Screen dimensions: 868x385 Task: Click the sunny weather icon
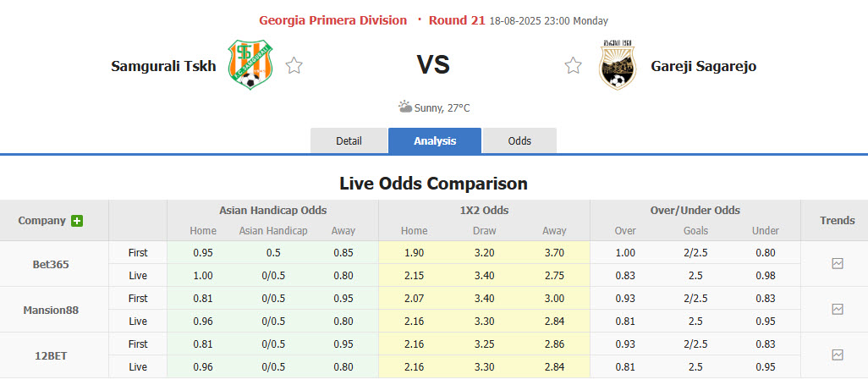click(x=405, y=107)
